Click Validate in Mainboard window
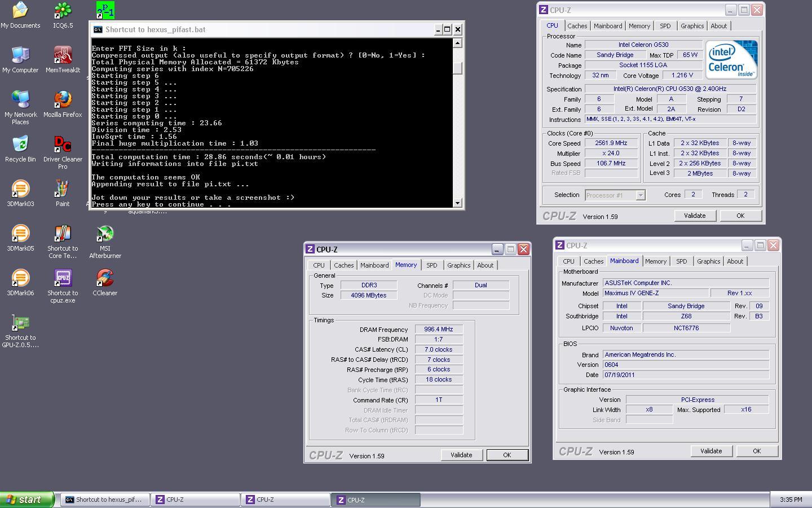This screenshot has width=812, height=508. tap(711, 451)
